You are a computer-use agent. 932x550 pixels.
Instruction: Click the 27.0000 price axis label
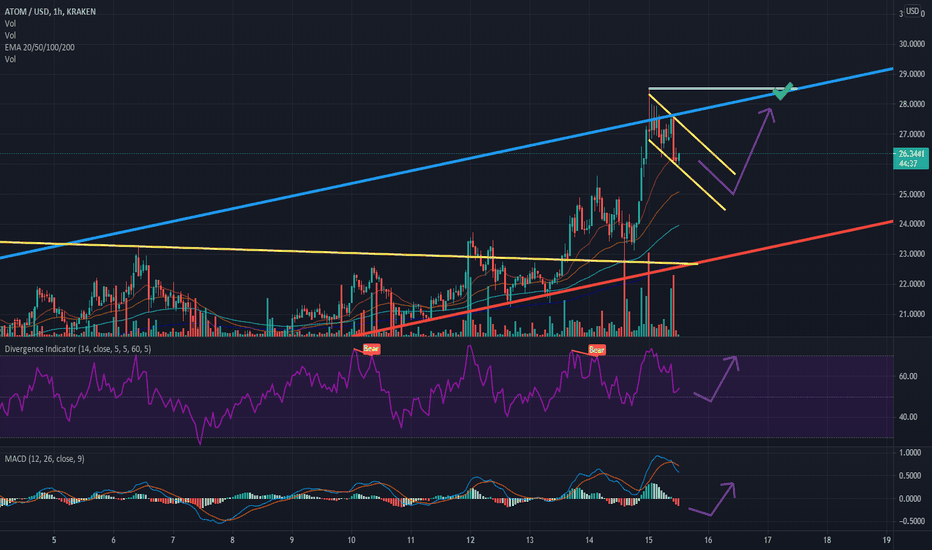point(912,134)
